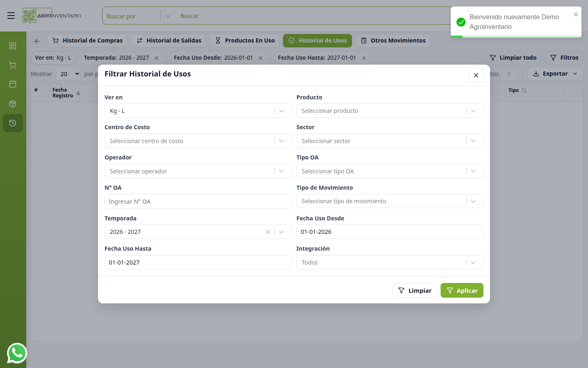The image size is (588, 368).
Task: Switch to Historial de Compras tab
Action: pyautogui.click(x=87, y=40)
